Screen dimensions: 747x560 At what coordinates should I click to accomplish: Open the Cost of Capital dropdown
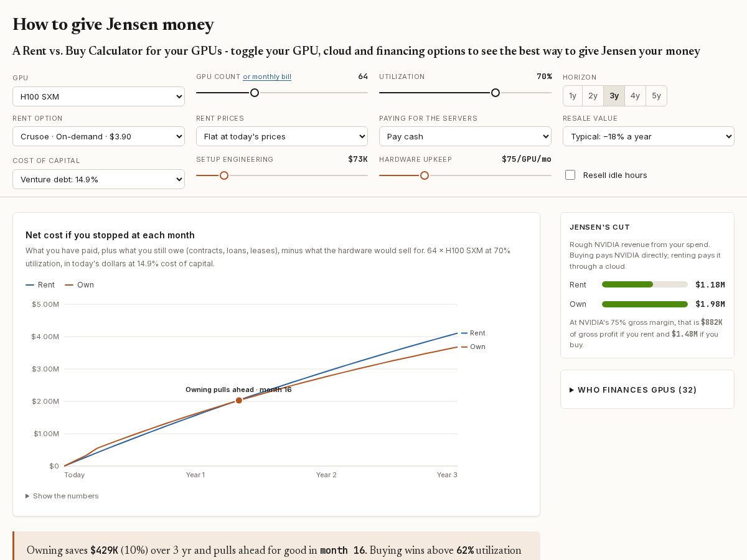point(98,179)
